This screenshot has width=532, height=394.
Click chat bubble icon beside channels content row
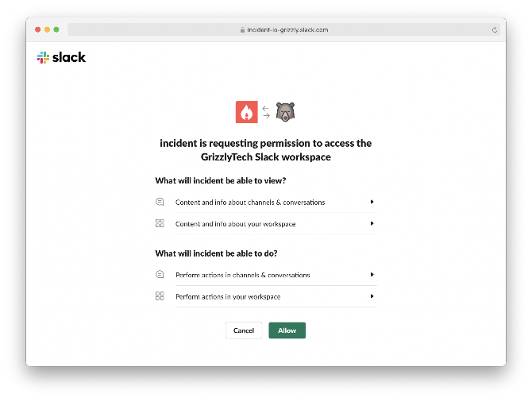pos(160,202)
